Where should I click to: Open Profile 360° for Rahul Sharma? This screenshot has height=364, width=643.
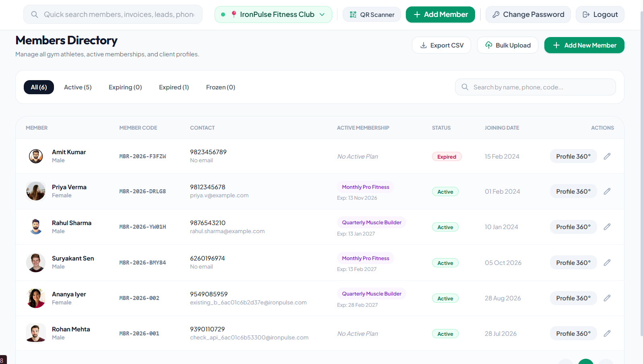pos(573,227)
